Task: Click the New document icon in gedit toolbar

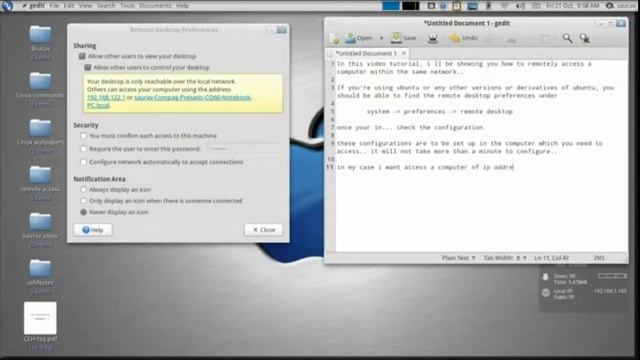Action: tap(335, 38)
